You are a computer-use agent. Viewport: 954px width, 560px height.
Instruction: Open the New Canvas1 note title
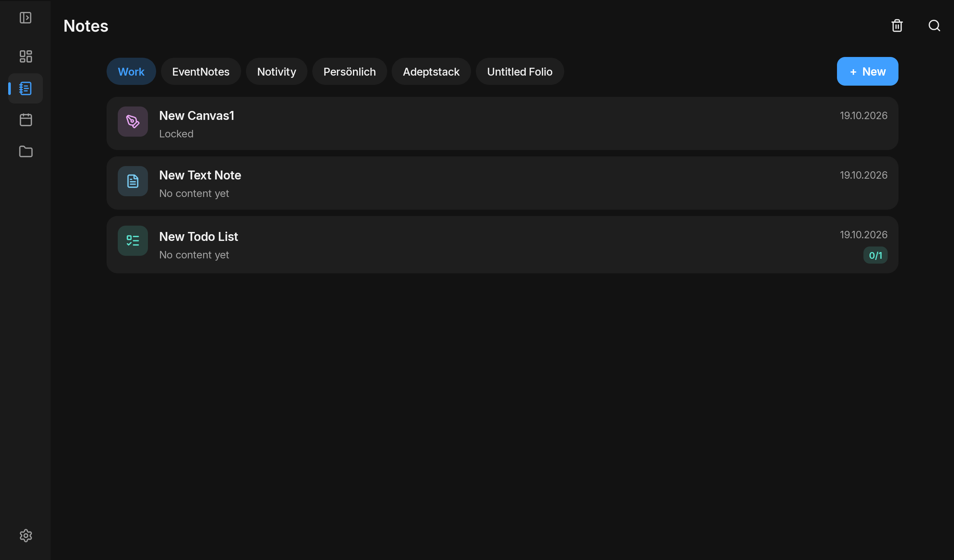click(196, 116)
